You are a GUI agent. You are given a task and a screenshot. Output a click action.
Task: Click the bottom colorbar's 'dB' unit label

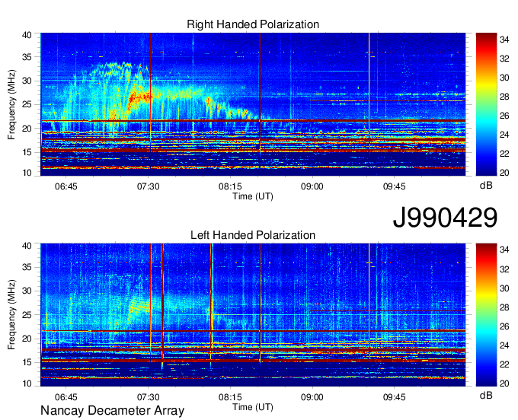(486, 395)
